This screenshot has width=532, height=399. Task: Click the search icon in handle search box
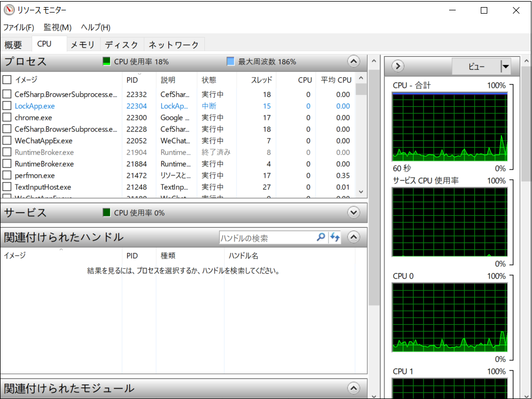click(x=321, y=237)
